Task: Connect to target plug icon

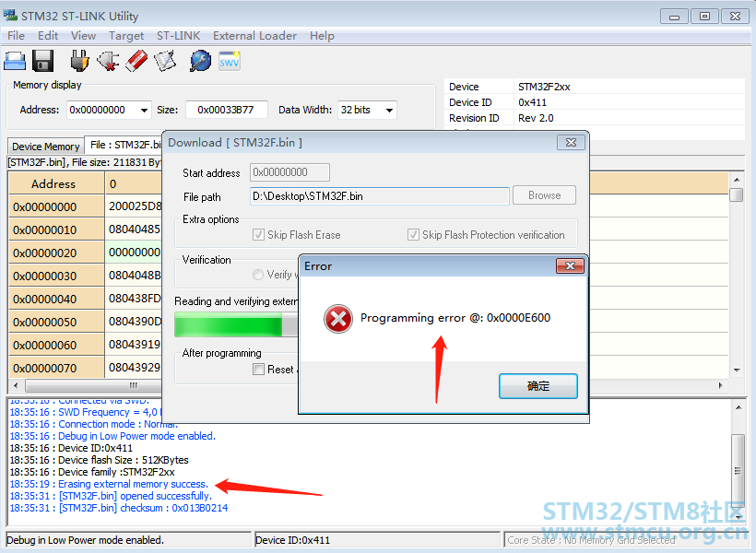Action: (79, 61)
